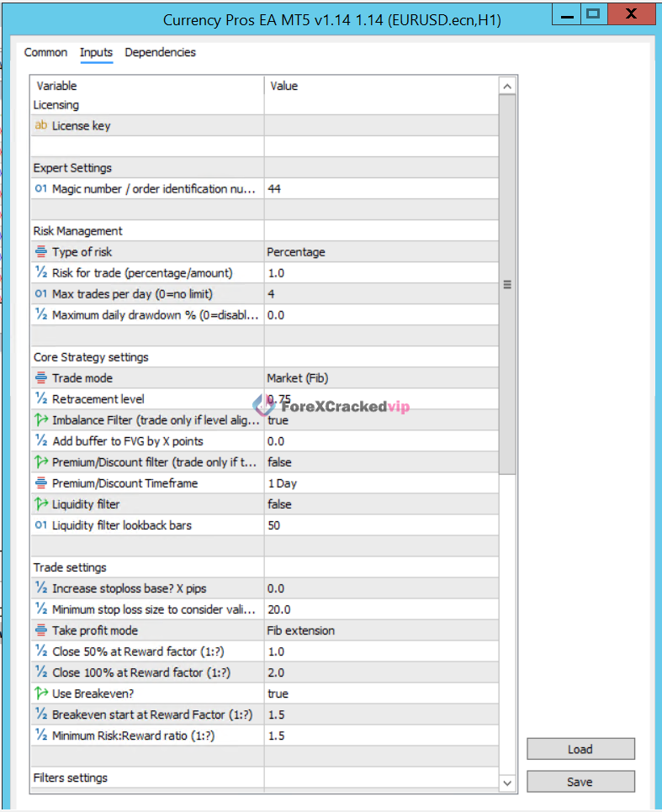
Task: Open Type of risk Percentage dropdown
Action: tap(380, 252)
